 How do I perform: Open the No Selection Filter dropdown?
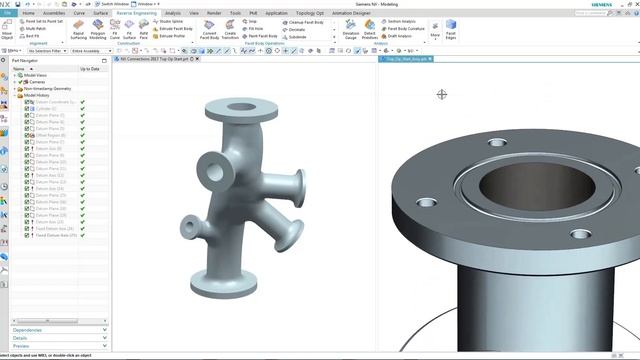[47, 51]
